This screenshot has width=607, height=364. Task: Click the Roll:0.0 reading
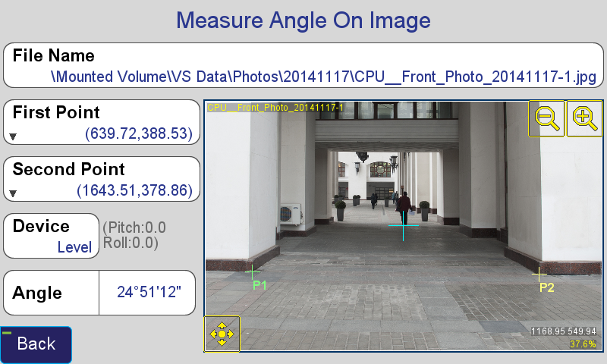pyautogui.click(x=131, y=243)
